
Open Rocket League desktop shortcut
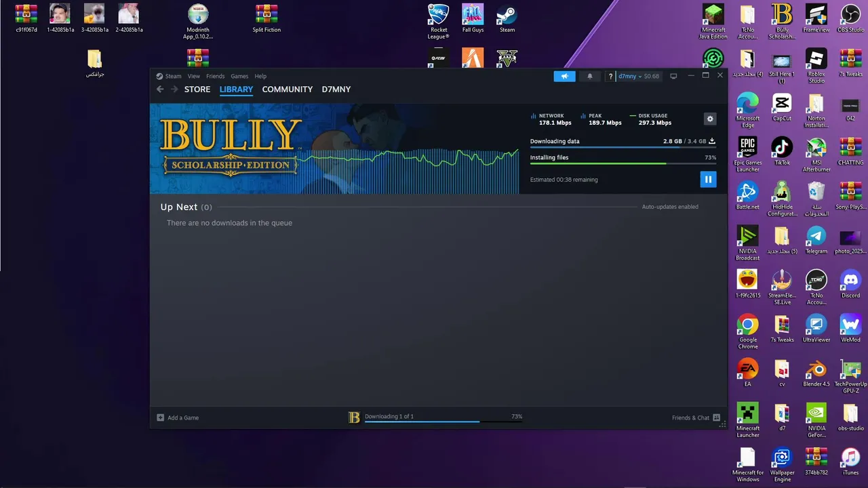click(439, 21)
